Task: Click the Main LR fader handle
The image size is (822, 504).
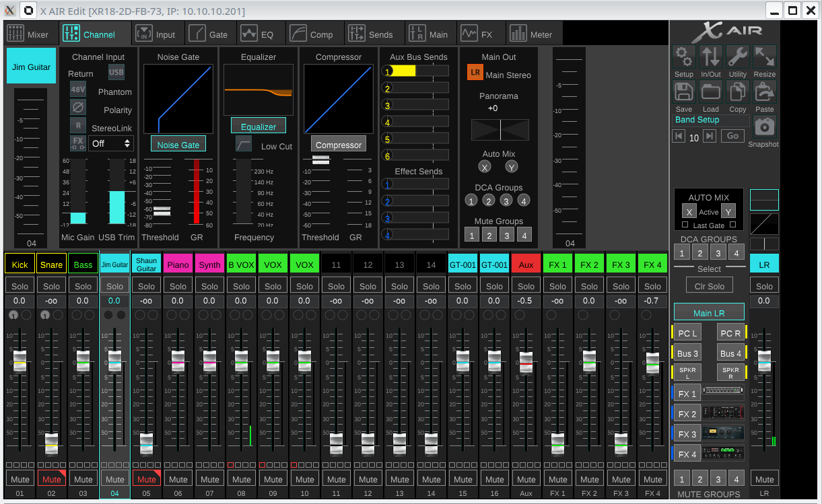Action: (764, 361)
